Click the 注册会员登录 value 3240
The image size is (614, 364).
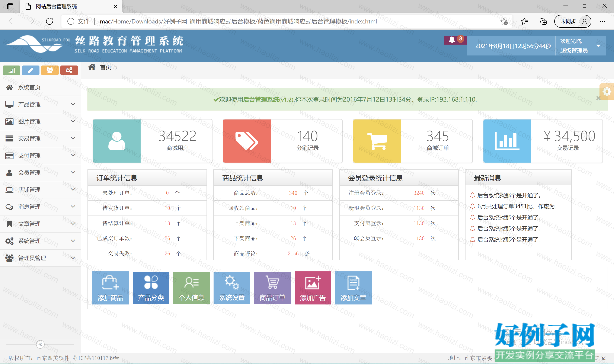point(419,193)
